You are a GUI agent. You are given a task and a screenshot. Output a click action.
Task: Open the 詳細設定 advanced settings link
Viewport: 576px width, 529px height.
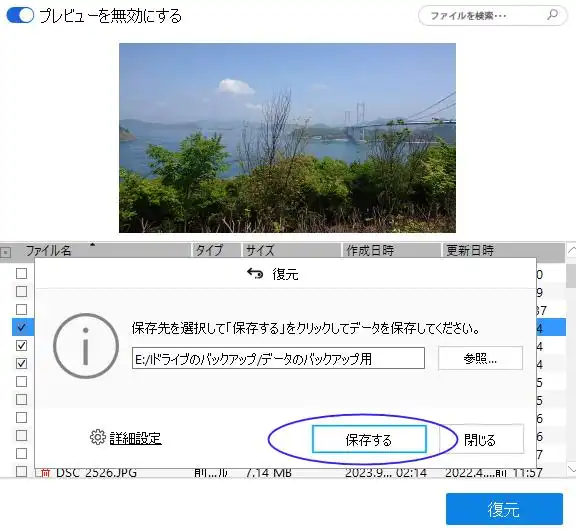point(136,438)
